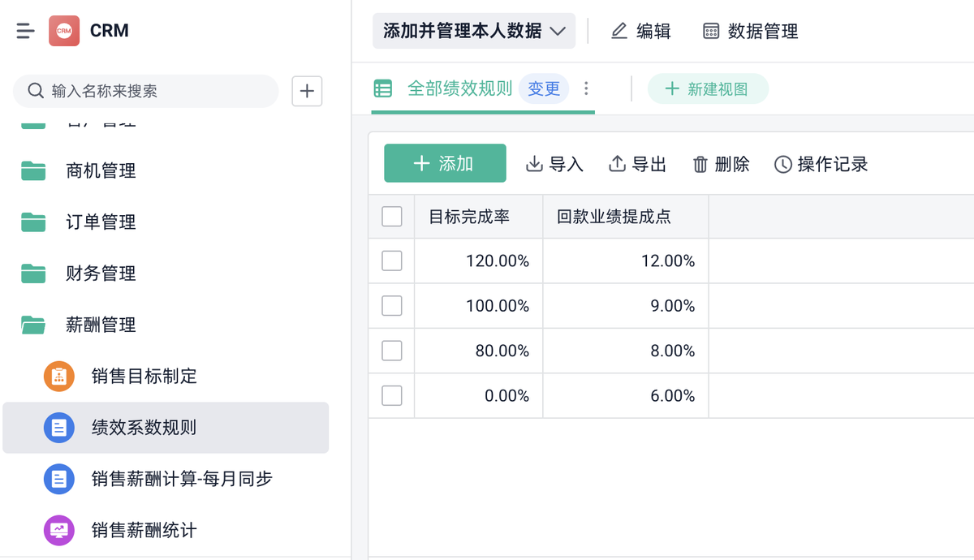The image size is (974, 560).
Task: Click the red CRM app logo
Action: point(64,31)
